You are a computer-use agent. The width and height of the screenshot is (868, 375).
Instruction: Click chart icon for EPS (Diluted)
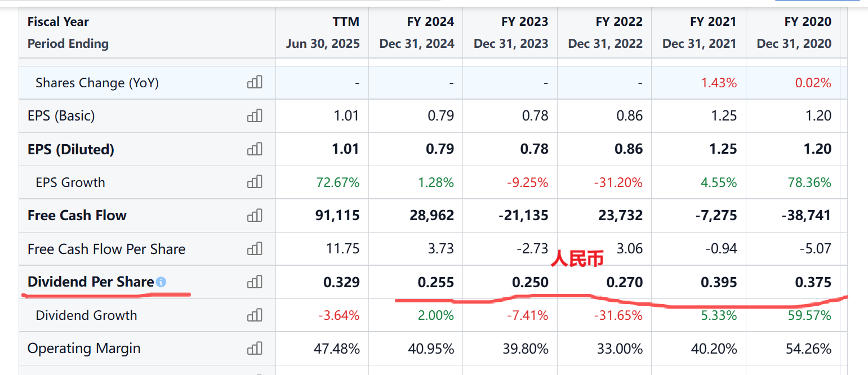click(255, 149)
